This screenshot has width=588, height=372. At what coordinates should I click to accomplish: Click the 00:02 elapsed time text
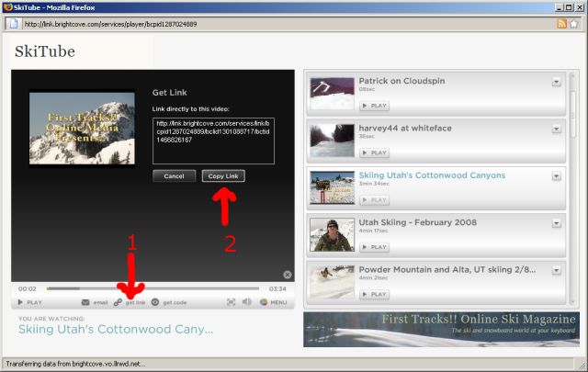click(x=27, y=288)
